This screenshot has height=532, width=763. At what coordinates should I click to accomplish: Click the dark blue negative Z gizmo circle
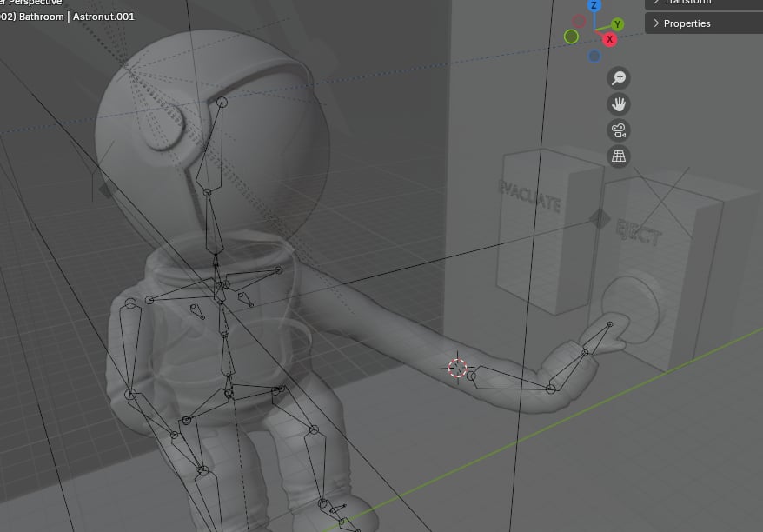point(594,57)
